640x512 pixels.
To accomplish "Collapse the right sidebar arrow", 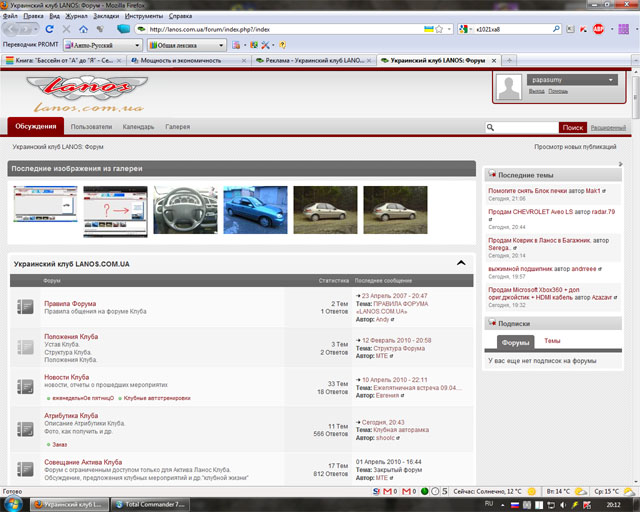I will [620, 164].
